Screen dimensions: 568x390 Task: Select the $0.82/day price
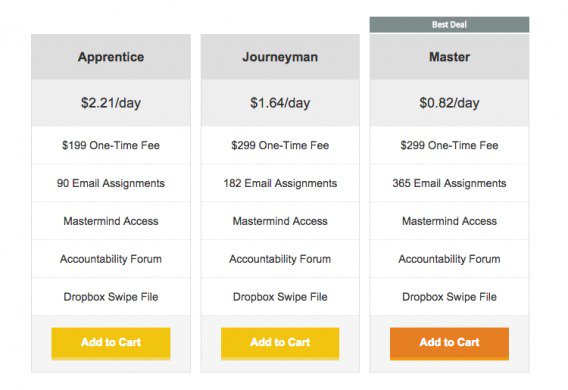pyautogui.click(x=449, y=103)
